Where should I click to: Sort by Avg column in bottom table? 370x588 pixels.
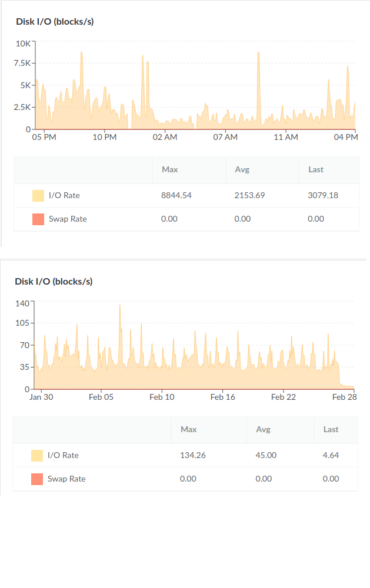[263, 429]
